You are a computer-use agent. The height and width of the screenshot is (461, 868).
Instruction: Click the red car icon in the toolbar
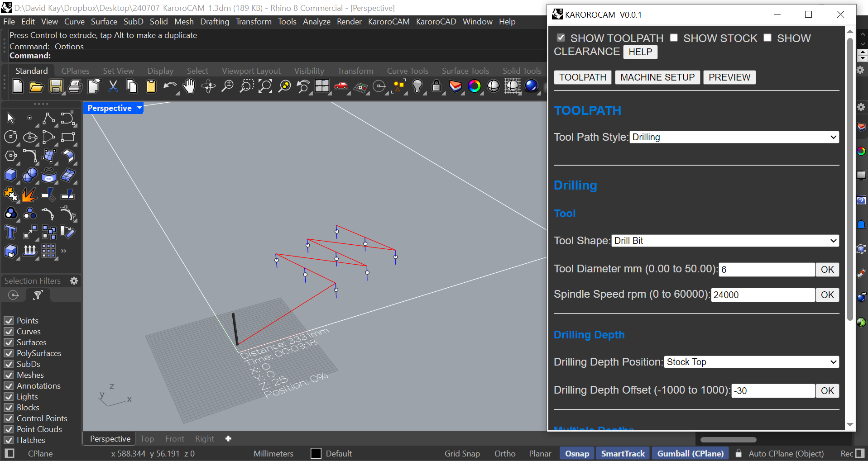(x=341, y=86)
